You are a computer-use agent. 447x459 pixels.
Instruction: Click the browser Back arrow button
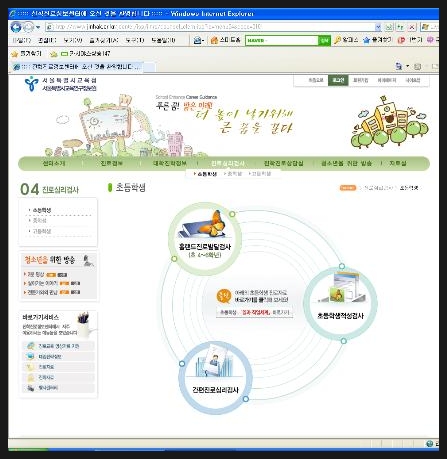[16, 27]
